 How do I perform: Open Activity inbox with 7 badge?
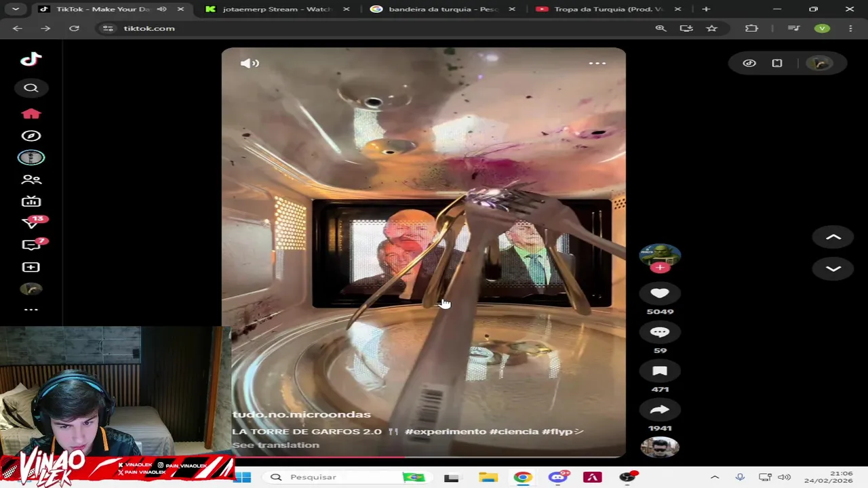click(x=33, y=244)
